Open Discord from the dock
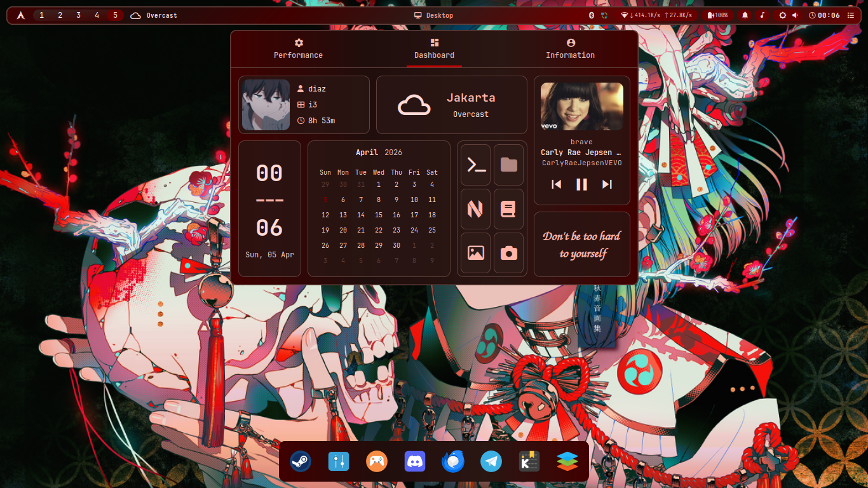 [x=415, y=461]
